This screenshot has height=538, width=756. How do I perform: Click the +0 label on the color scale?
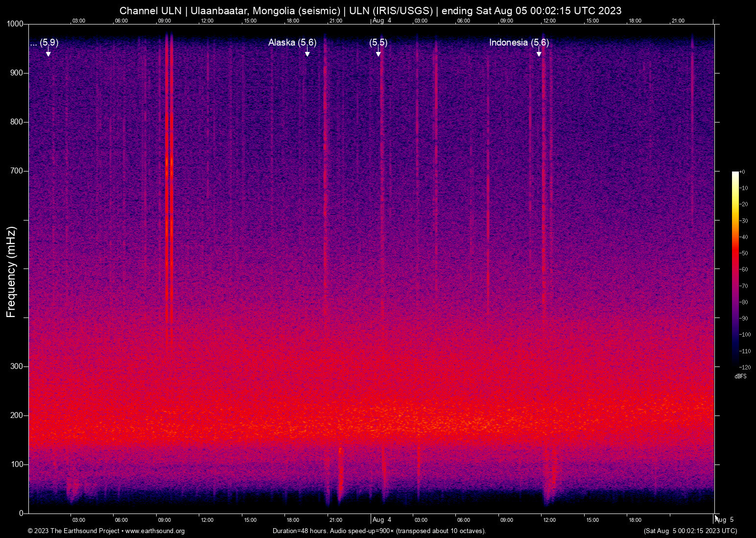point(742,172)
